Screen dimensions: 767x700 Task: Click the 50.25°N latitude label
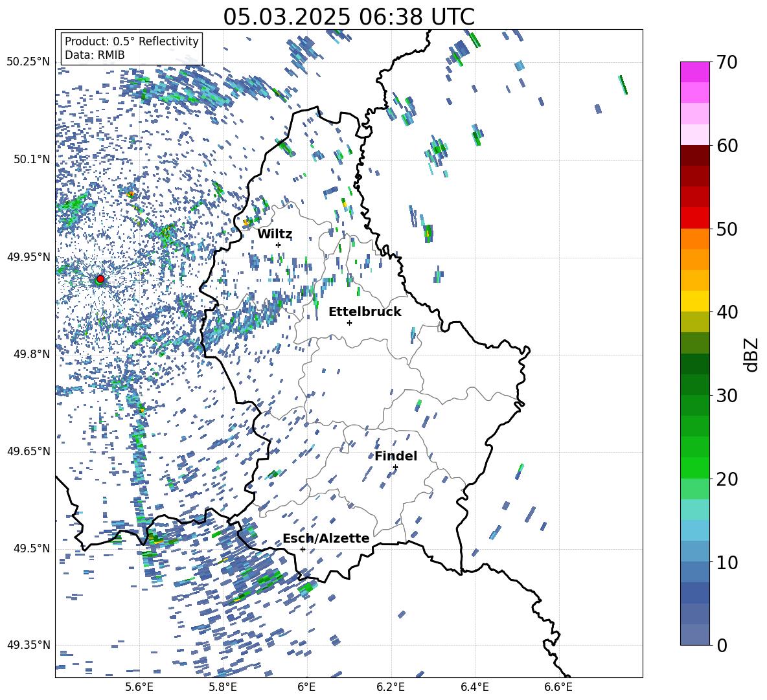click(x=29, y=62)
